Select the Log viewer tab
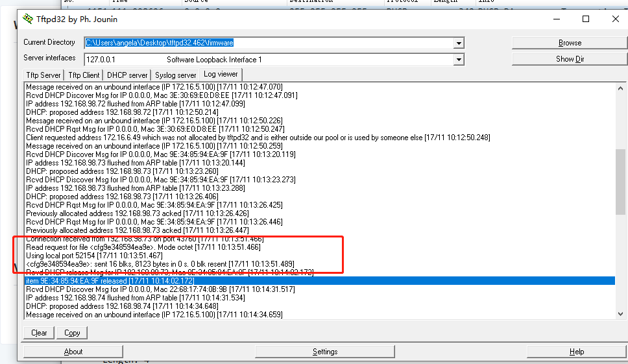Screen dimensions: 628x364 (221, 74)
